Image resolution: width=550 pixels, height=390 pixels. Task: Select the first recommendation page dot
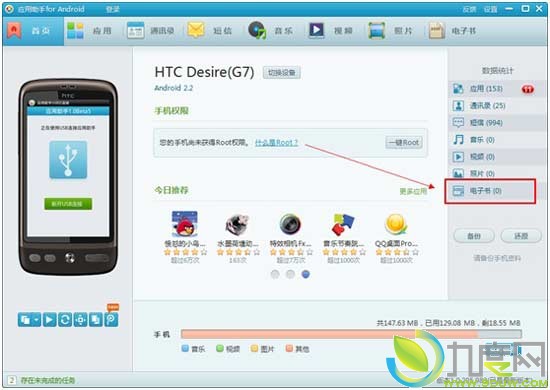[275, 274]
